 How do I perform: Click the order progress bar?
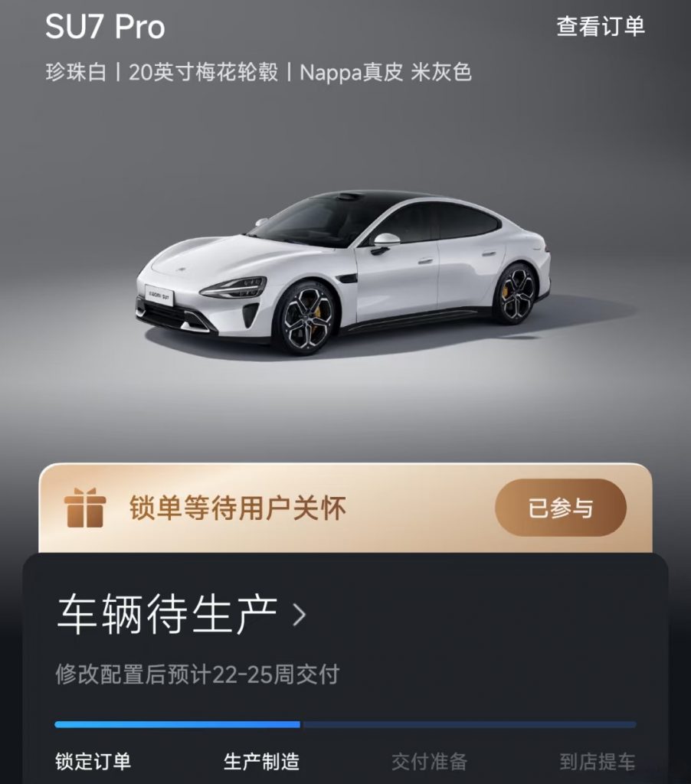(x=345, y=724)
